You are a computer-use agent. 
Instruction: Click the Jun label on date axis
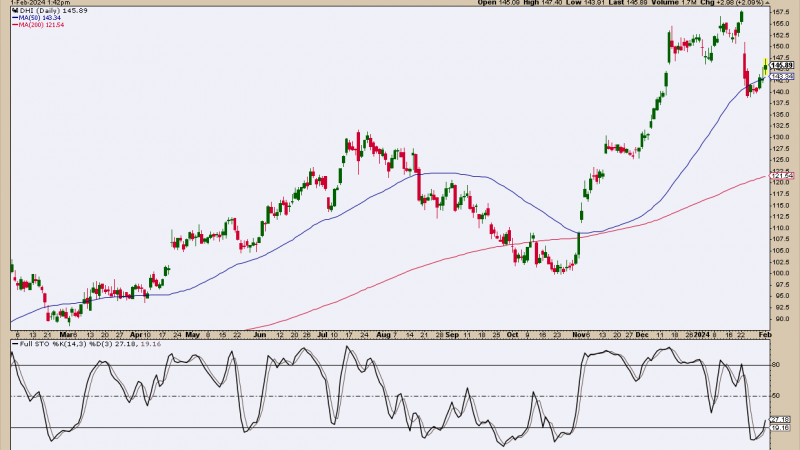coord(260,335)
